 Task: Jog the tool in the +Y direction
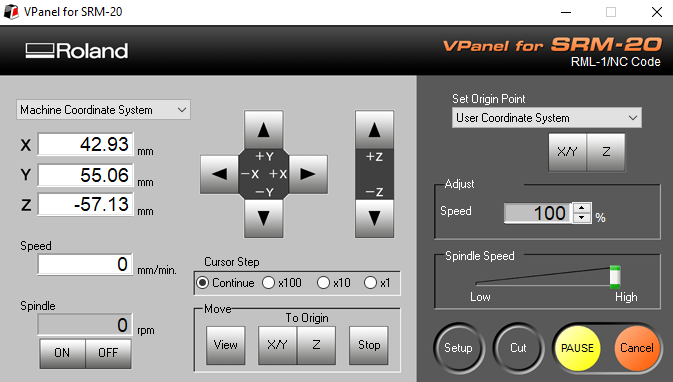tap(264, 130)
